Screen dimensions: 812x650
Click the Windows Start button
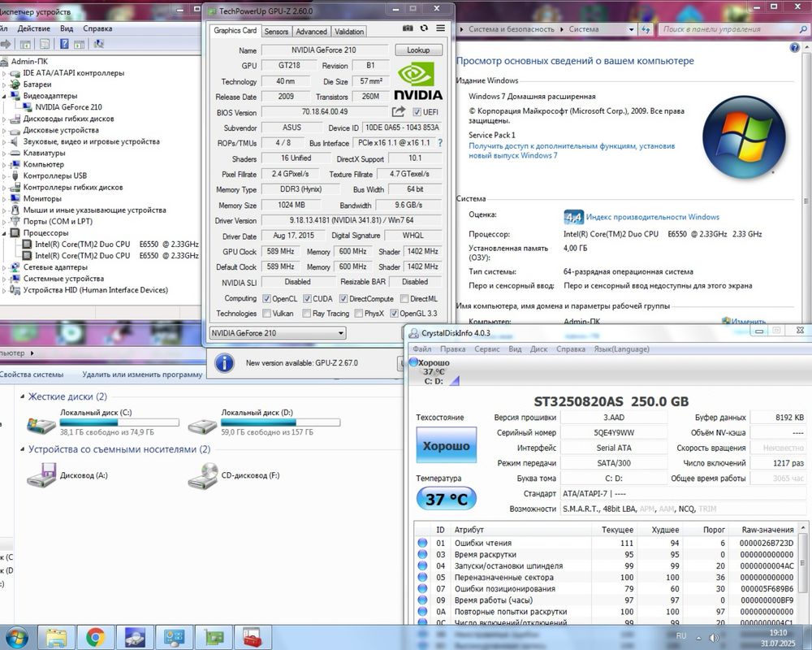[x=18, y=637]
